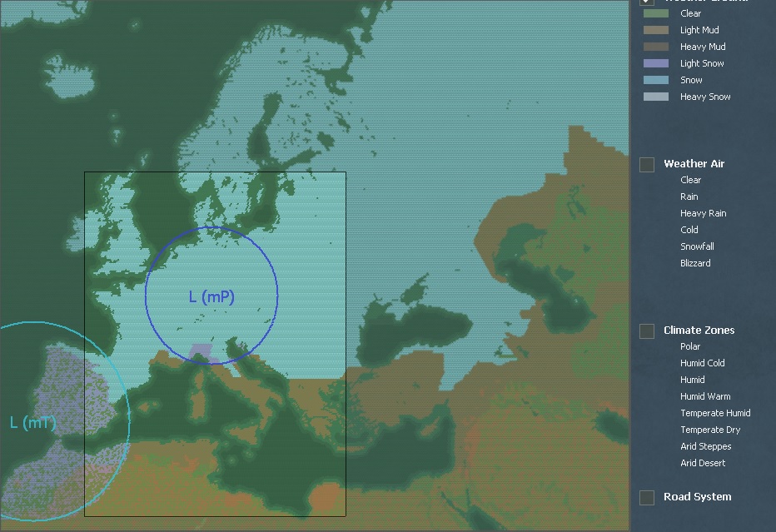
Task: Click the Road System heading label
Action: (697, 496)
